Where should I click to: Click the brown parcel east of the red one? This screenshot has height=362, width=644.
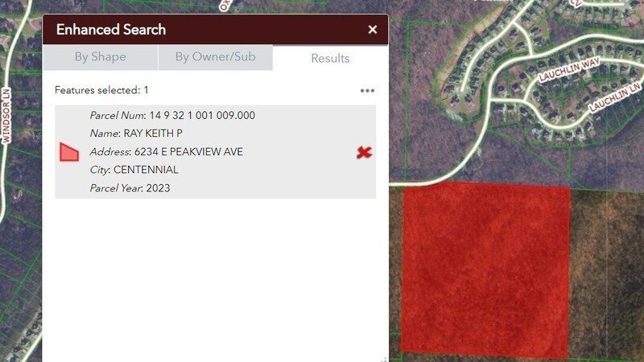click(606, 275)
